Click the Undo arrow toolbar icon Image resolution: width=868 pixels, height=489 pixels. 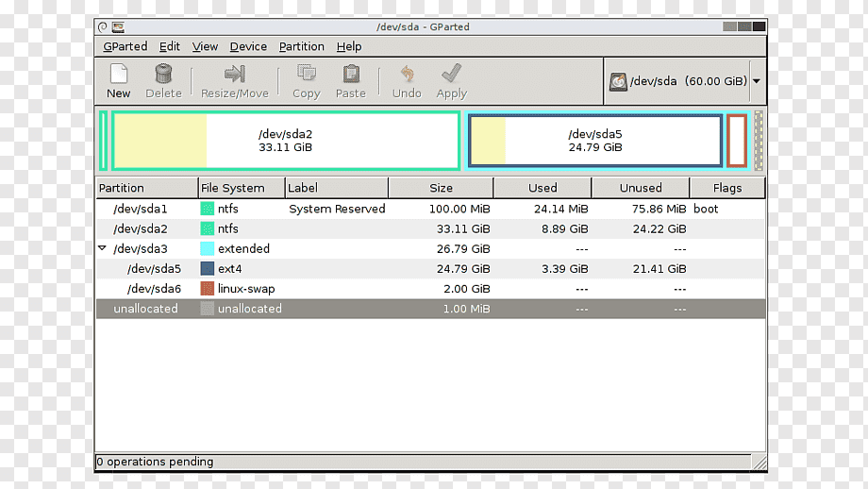coord(407,74)
